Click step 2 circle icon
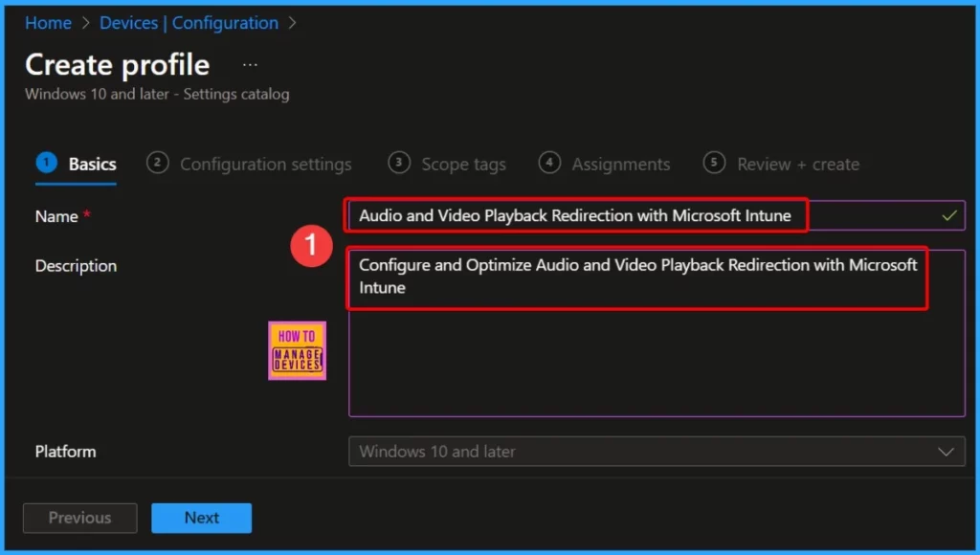This screenshot has width=980, height=555. point(158,163)
